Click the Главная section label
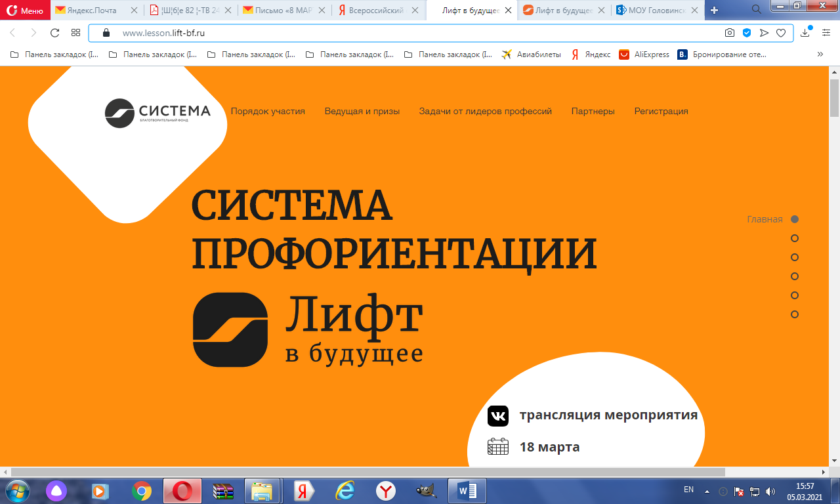This screenshot has height=504, width=840. coord(765,219)
